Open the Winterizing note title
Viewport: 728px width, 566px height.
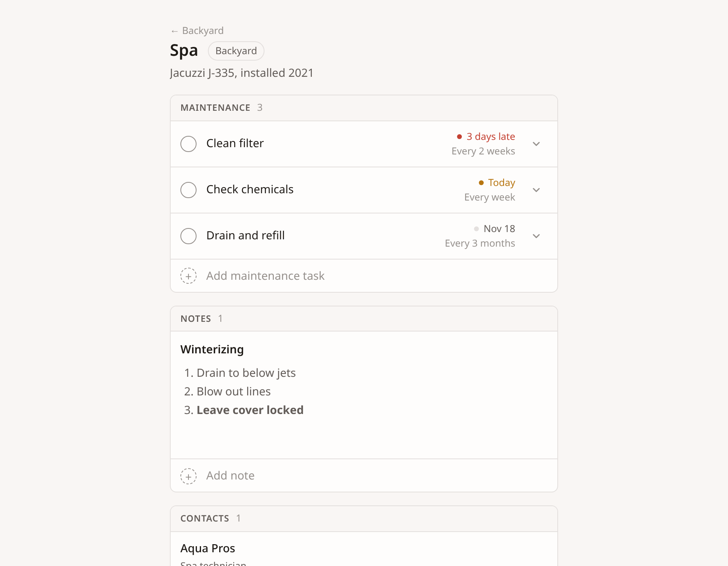[212, 349]
